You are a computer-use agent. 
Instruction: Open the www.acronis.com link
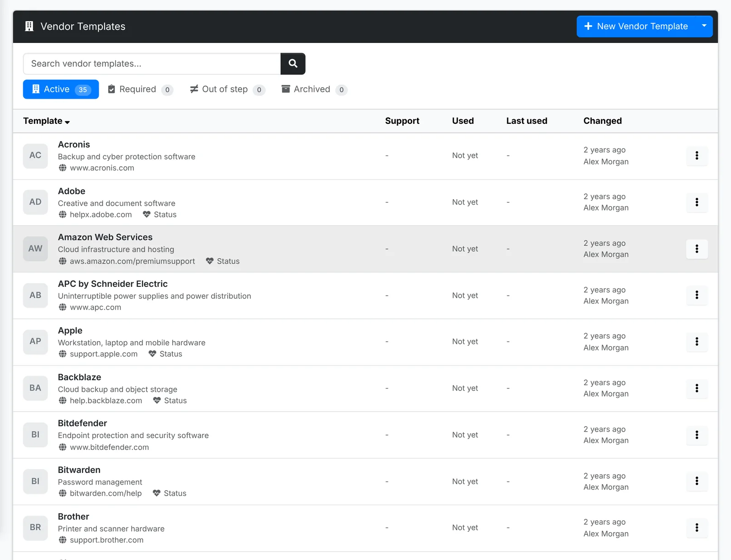click(96, 168)
